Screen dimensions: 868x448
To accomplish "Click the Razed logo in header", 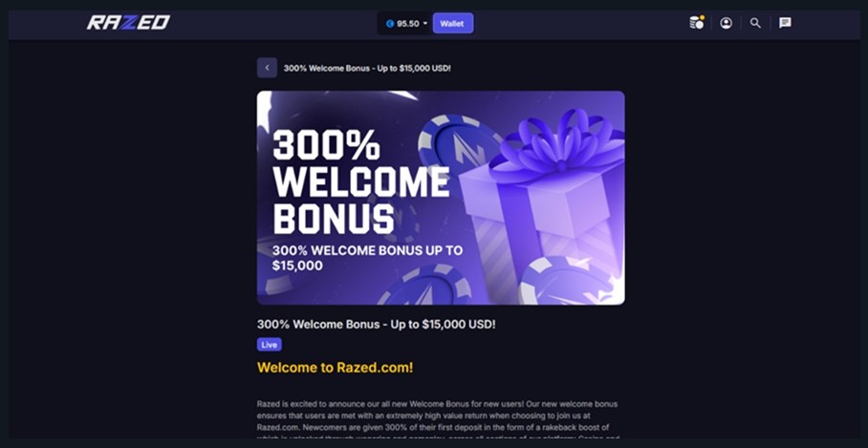I will point(128,23).
